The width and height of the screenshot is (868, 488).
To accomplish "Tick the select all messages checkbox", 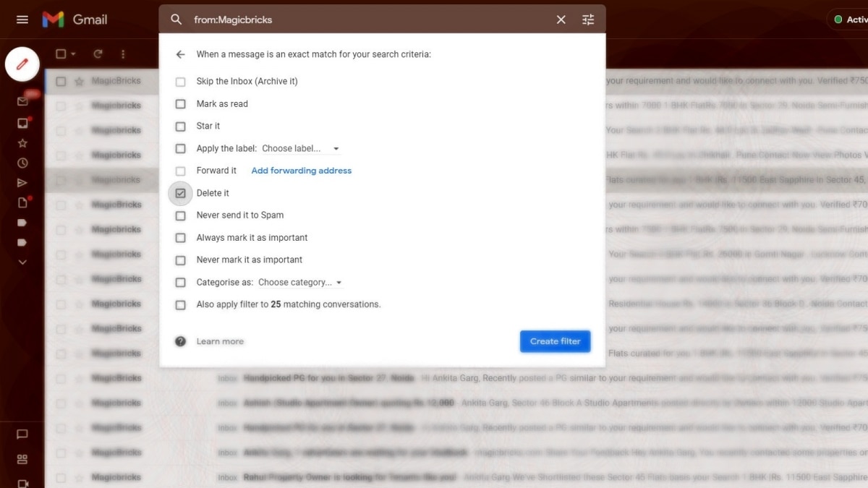I will pyautogui.click(x=61, y=54).
